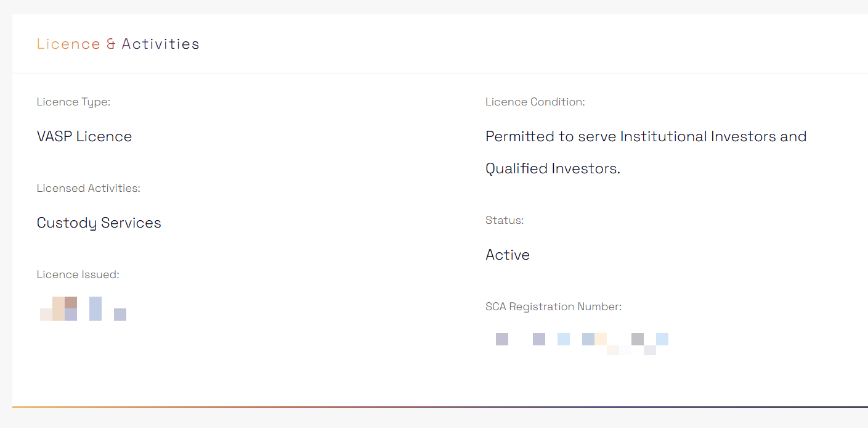
Task: Click the blurred licence issued date
Action: click(83, 309)
